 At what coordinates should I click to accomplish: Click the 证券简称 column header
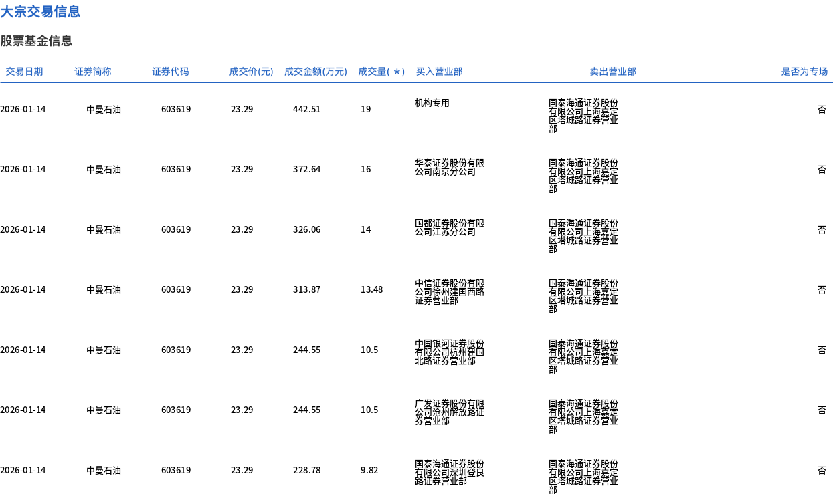coord(93,72)
